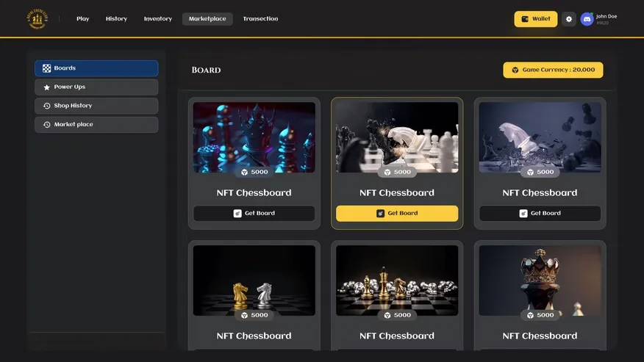
Task: Open the crowned king chessboard image
Action: pyautogui.click(x=540, y=279)
